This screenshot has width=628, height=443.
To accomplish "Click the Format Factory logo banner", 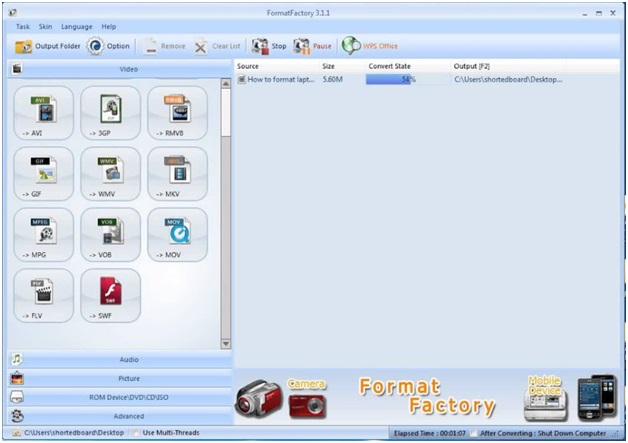I will (427, 397).
